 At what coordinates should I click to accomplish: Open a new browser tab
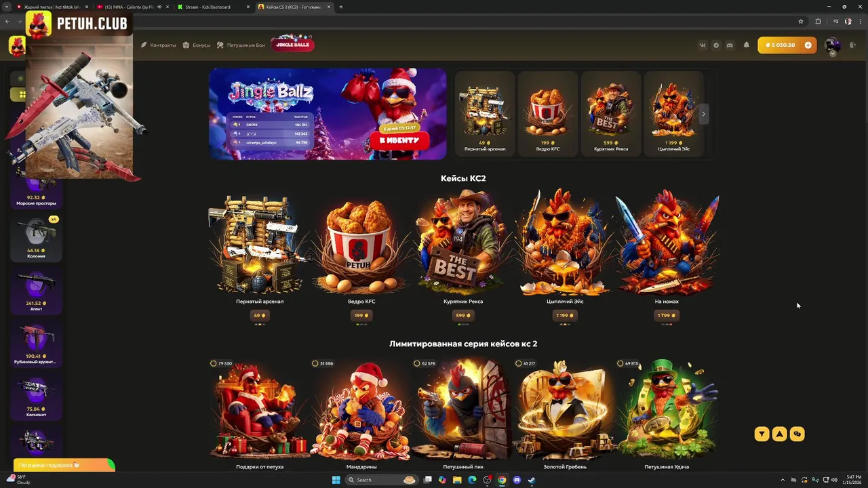(x=340, y=7)
